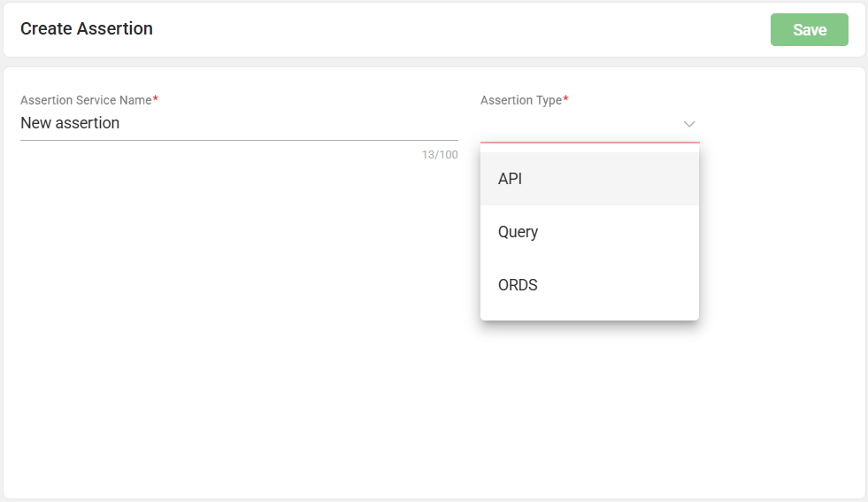Click red asterisk beside Assertion Type
Image resolution: width=868 pixels, height=502 pixels.
pyautogui.click(x=565, y=99)
